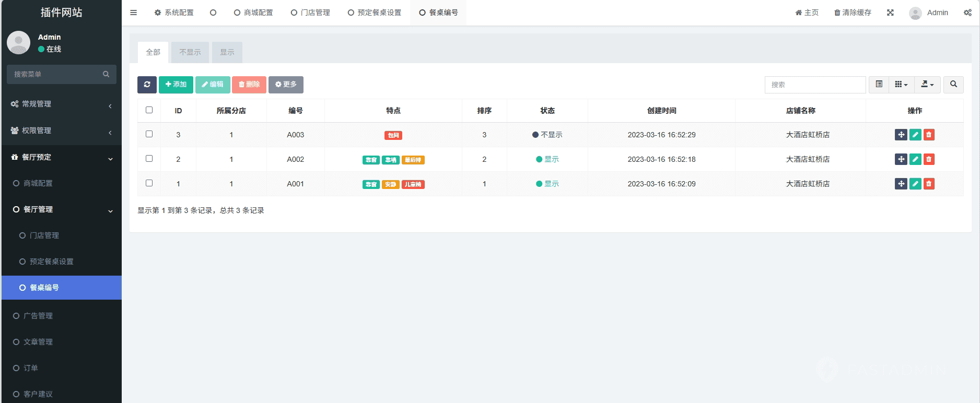Image resolution: width=980 pixels, height=403 pixels.
Task: Toggle the sidebar hamburger menu icon
Action: click(134, 13)
